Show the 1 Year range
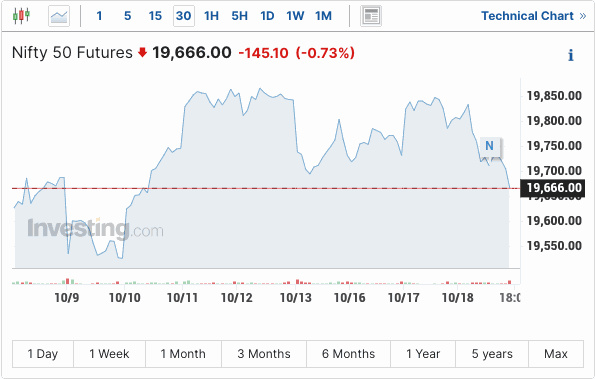 click(x=423, y=354)
